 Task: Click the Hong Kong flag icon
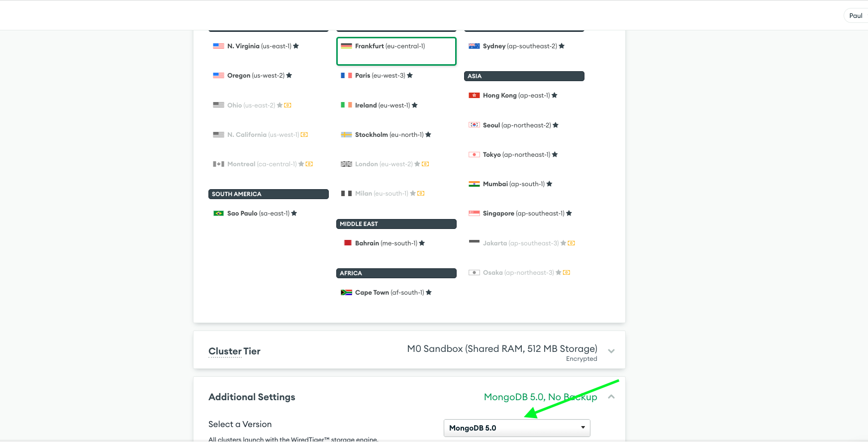point(474,96)
